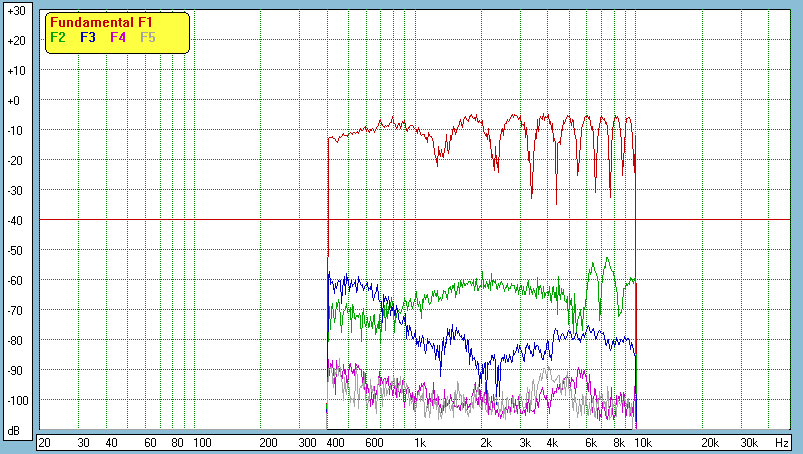803x454 pixels.
Task: Select the 20k frequency axis label
Action: coord(708,442)
